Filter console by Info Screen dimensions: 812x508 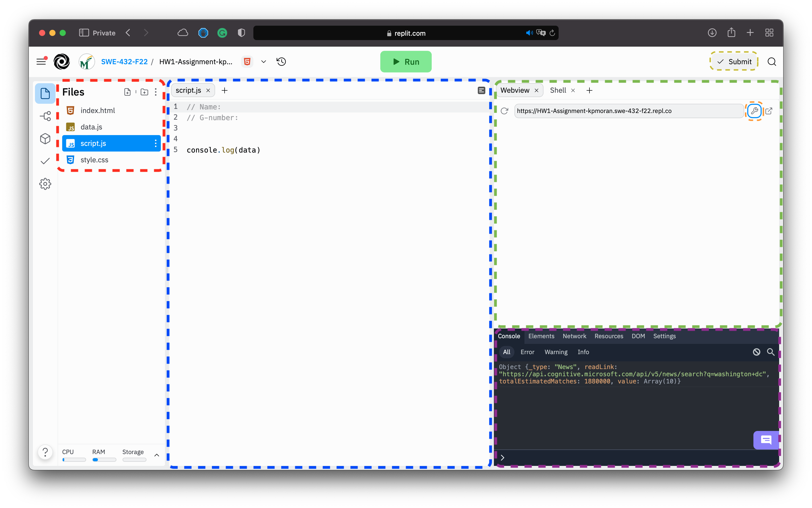click(x=583, y=352)
